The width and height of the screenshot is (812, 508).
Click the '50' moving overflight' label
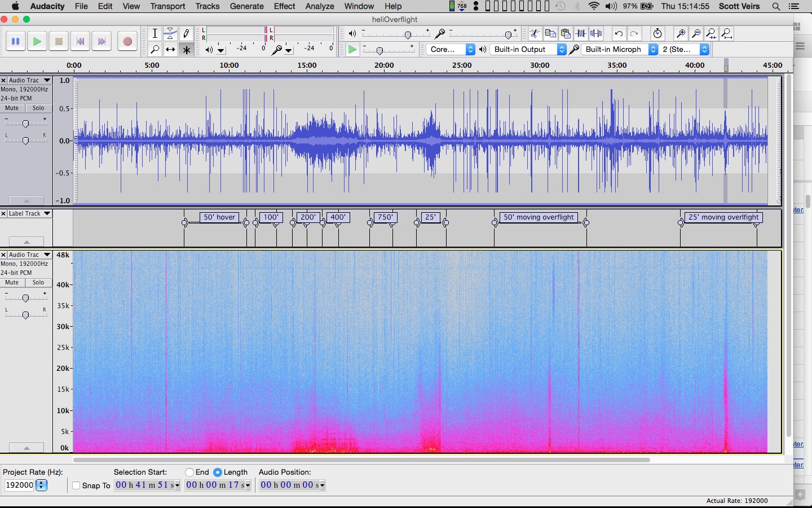click(539, 217)
